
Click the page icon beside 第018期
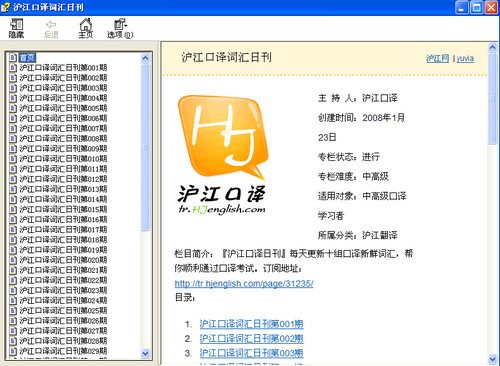pos(13,240)
